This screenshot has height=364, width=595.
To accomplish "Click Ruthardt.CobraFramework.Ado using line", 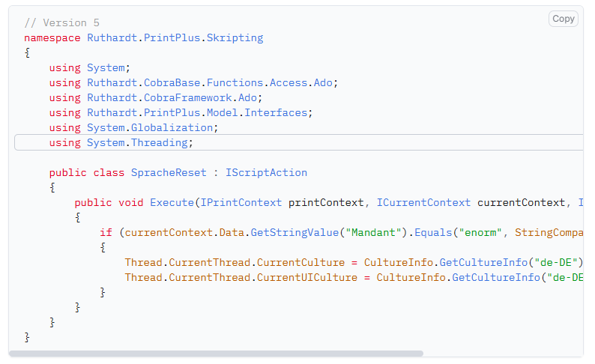I will coord(156,97).
